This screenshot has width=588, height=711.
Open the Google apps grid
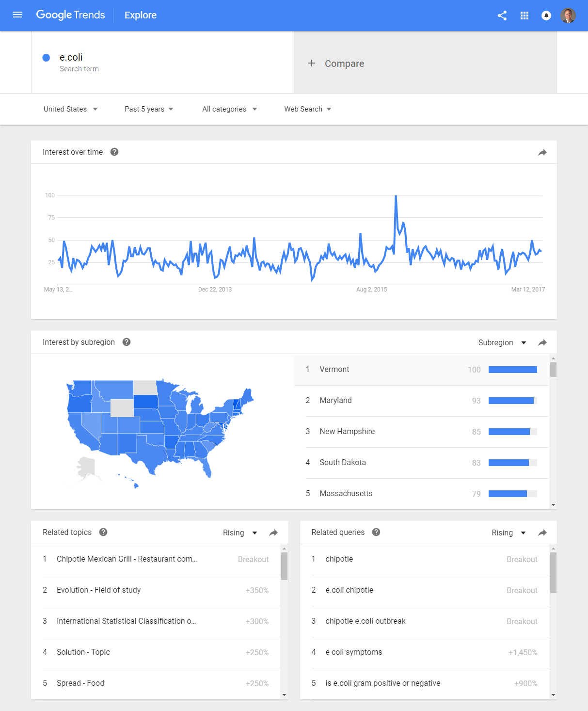(x=524, y=16)
